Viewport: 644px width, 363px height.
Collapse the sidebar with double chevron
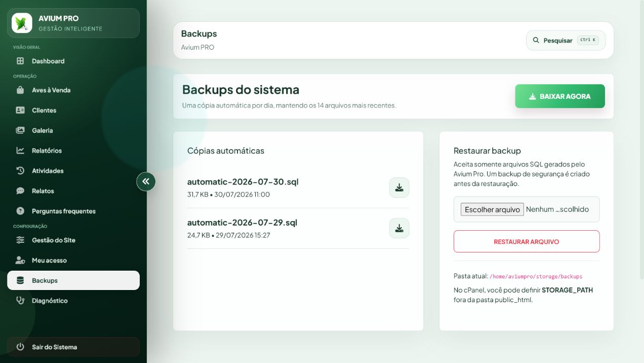point(146,181)
